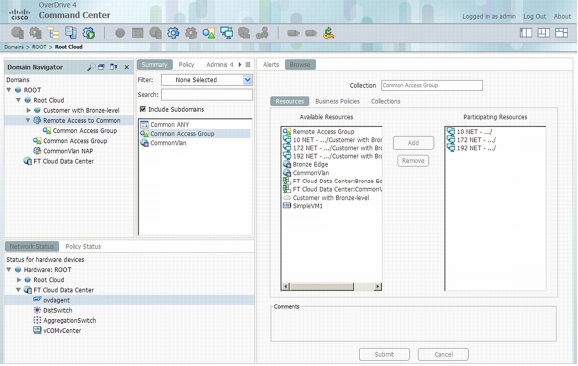The height and width of the screenshot is (366, 578).
Task: Collapse the Hardware: ROOT node
Action: pyautogui.click(x=9, y=269)
